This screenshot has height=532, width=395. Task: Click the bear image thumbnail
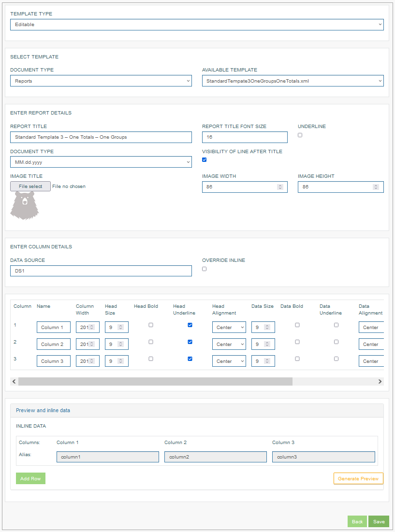(x=25, y=206)
